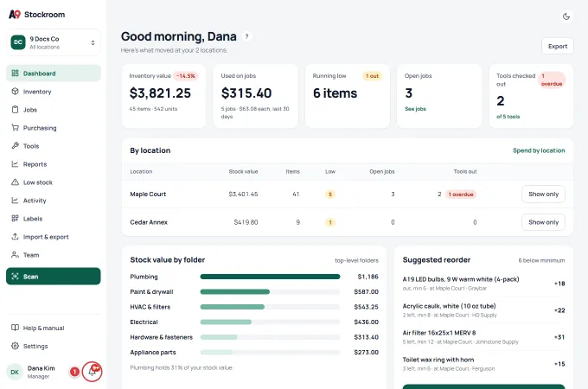Open Acrylic caulk, white reorder item
Viewport: 588px width, 389px height.
483,310
